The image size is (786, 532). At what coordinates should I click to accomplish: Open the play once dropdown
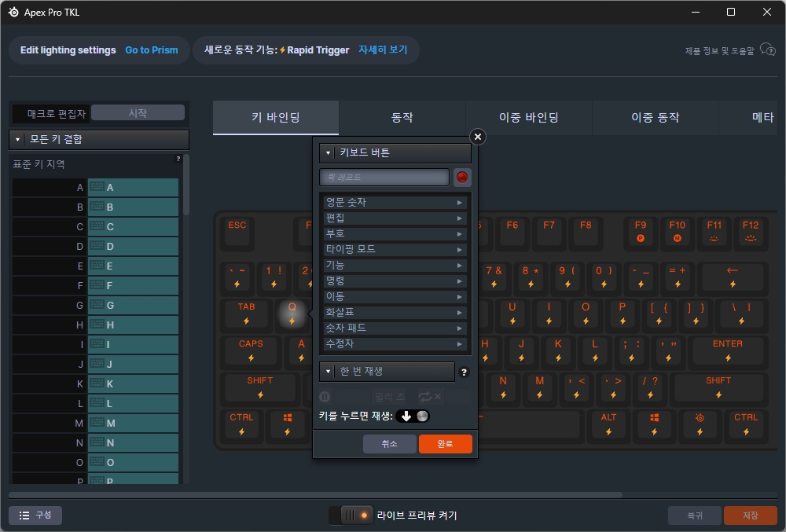pyautogui.click(x=387, y=371)
